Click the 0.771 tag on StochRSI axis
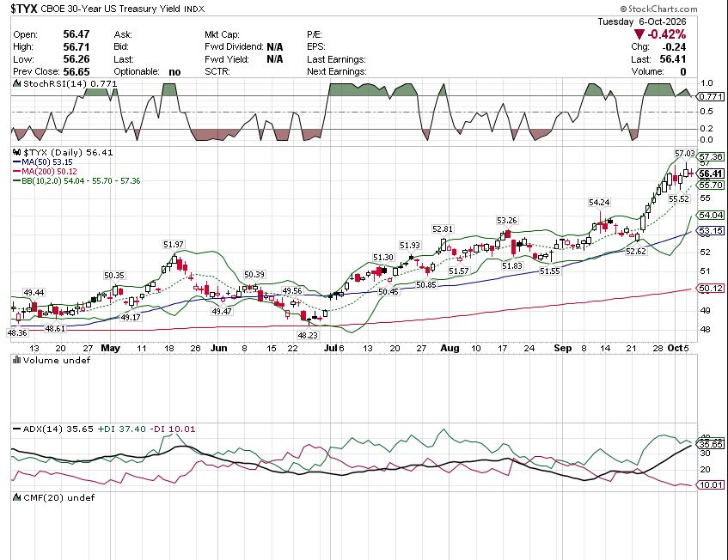 (712, 96)
